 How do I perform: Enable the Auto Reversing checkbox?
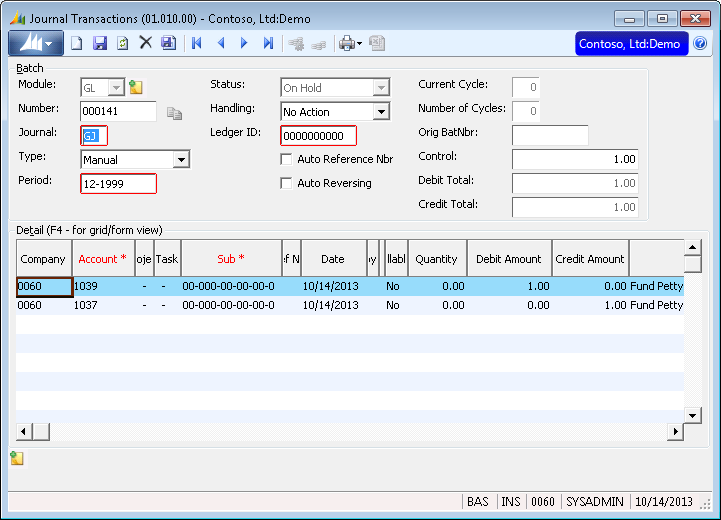[x=286, y=183]
